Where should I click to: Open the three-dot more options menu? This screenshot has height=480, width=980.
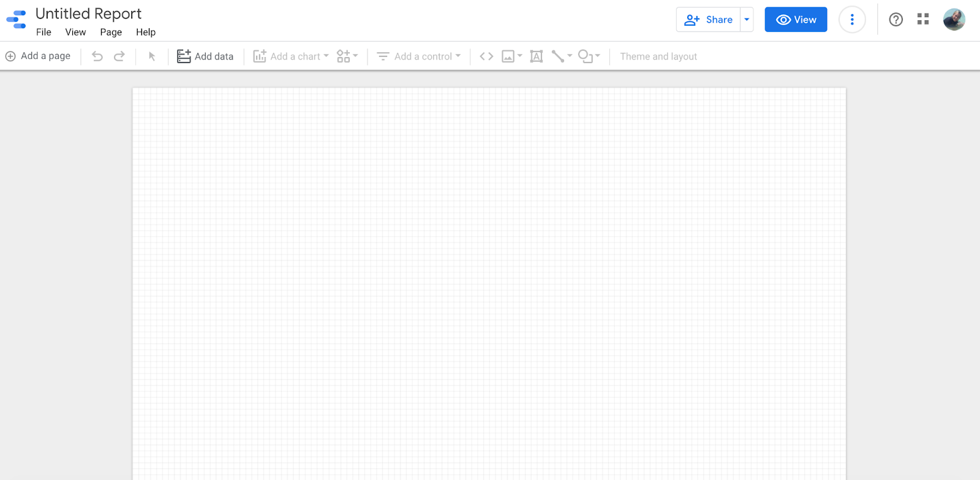852,20
